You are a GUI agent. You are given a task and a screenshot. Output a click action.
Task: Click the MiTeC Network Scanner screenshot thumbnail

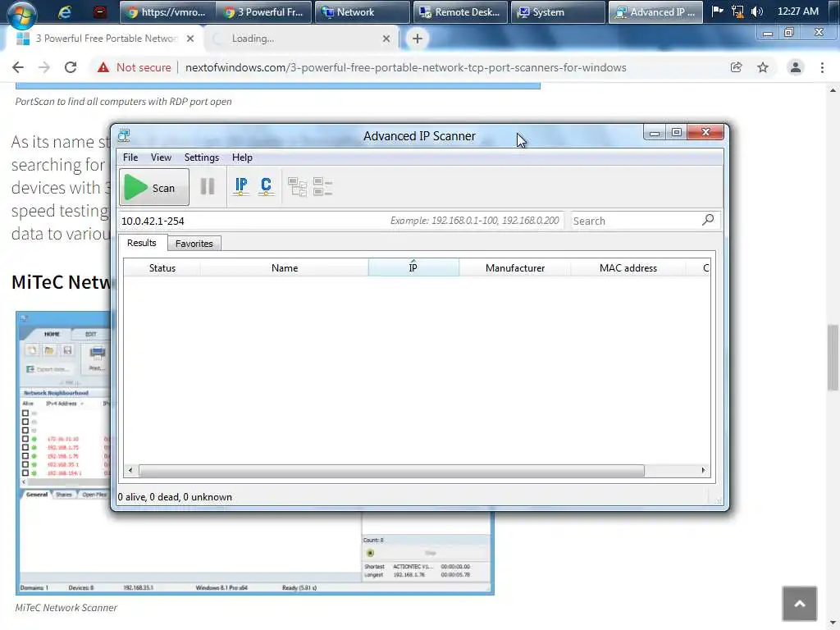pos(254,453)
